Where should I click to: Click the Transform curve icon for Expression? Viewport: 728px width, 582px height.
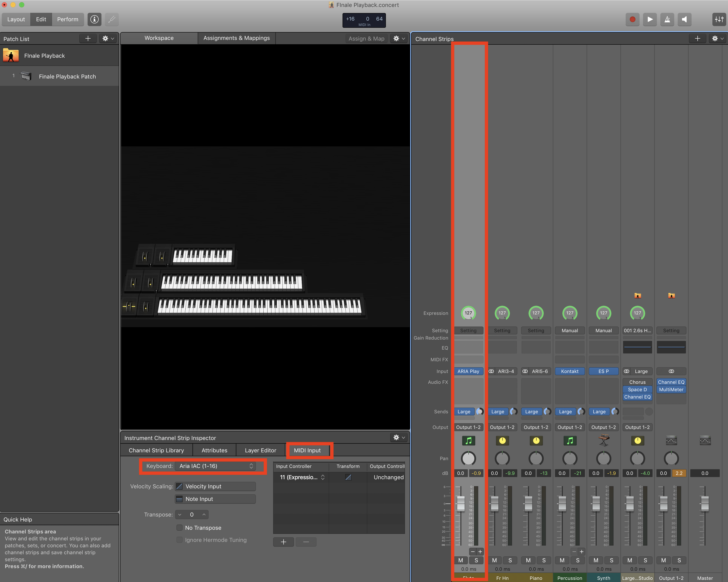[348, 477]
